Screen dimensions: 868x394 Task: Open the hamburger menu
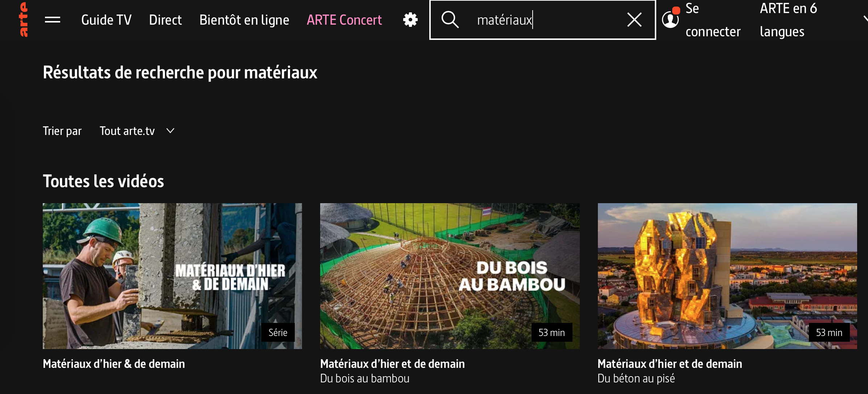(x=53, y=20)
